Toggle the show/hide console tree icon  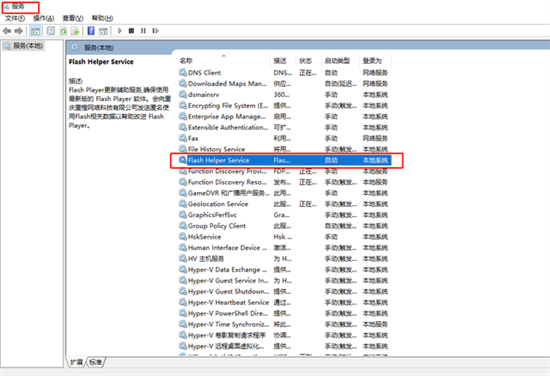tap(35, 31)
